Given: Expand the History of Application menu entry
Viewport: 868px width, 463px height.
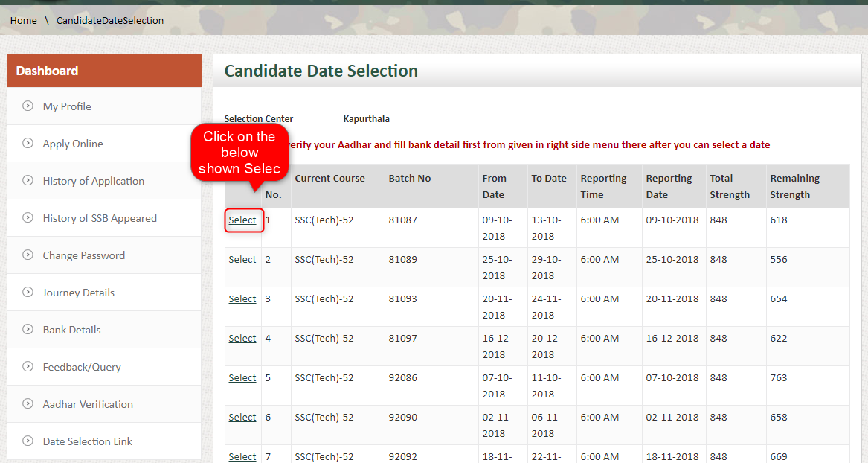Looking at the screenshot, I should point(93,181).
